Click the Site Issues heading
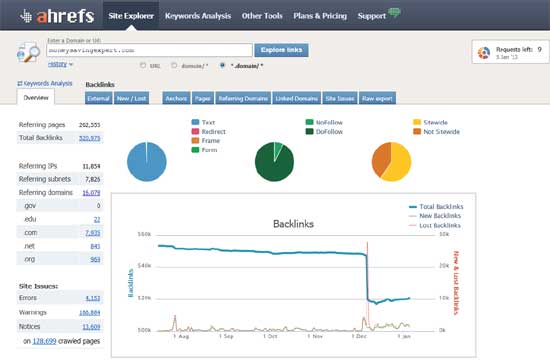The height and width of the screenshot is (361, 550). (x=38, y=286)
